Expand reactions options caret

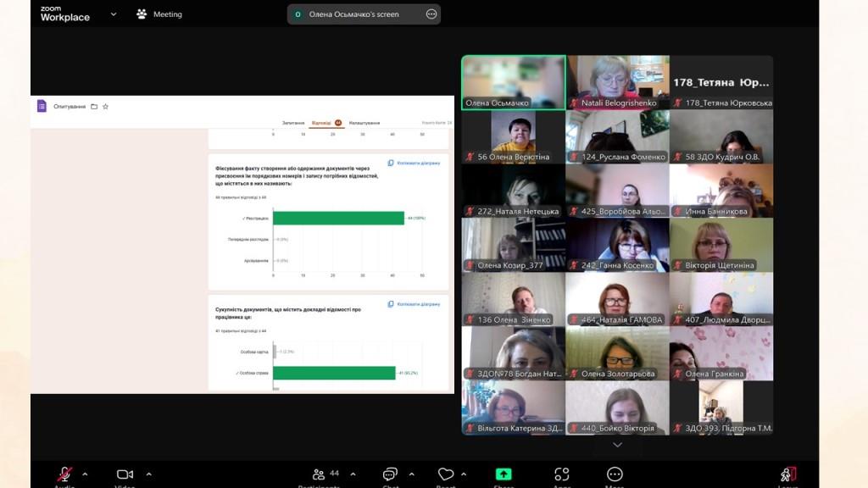[464, 474]
